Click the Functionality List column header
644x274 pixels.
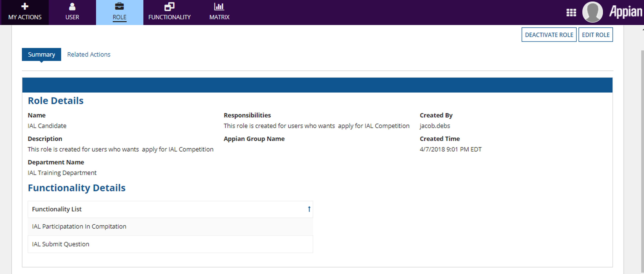coord(170,209)
